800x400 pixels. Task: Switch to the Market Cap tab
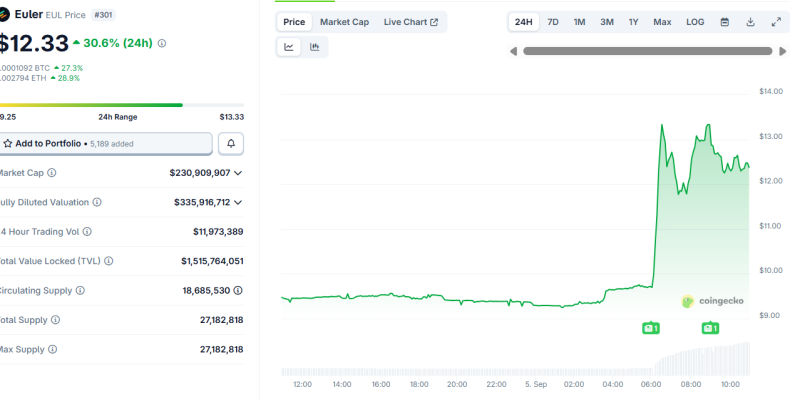(x=344, y=22)
